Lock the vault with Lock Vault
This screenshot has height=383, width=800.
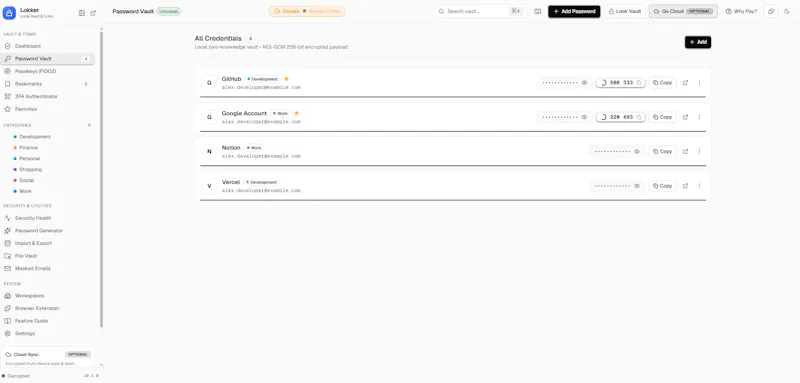click(x=625, y=11)
